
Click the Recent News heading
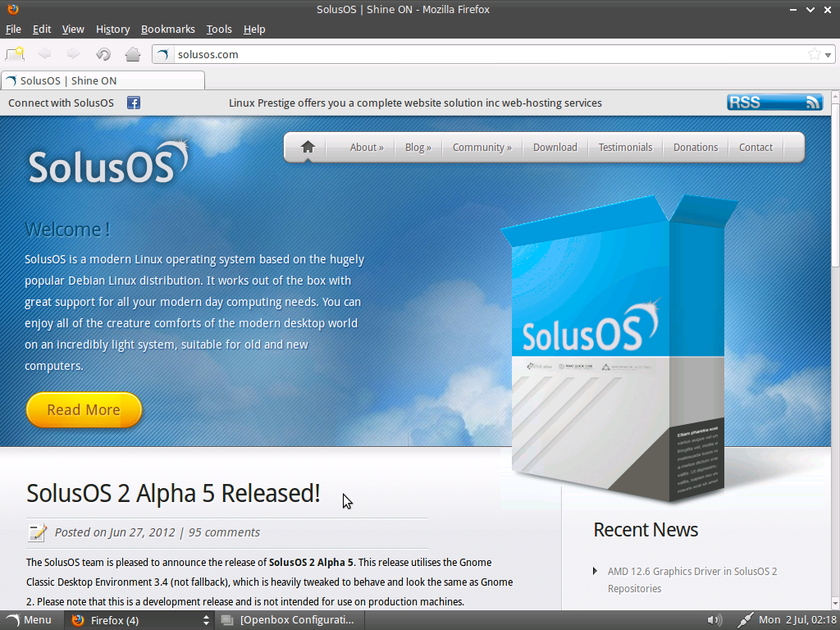tap(646, 530)
